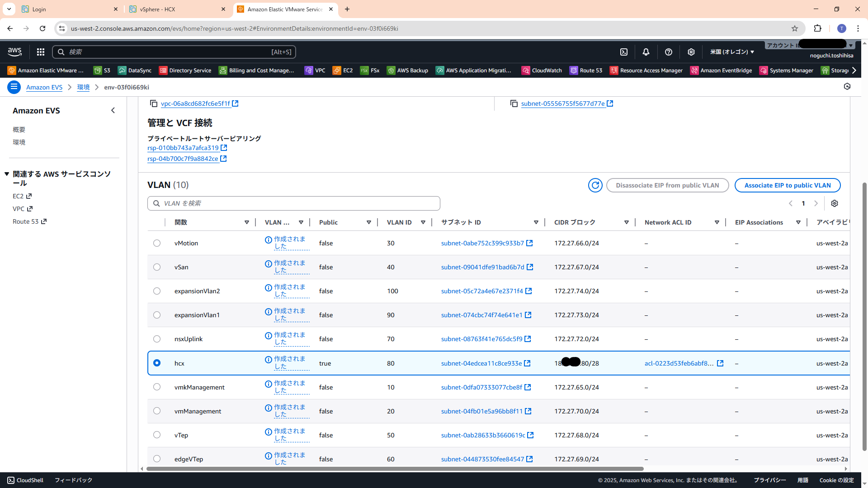Copy the VPC ID with copy icon
Viewport: 868px width, 488px height.
154,103
